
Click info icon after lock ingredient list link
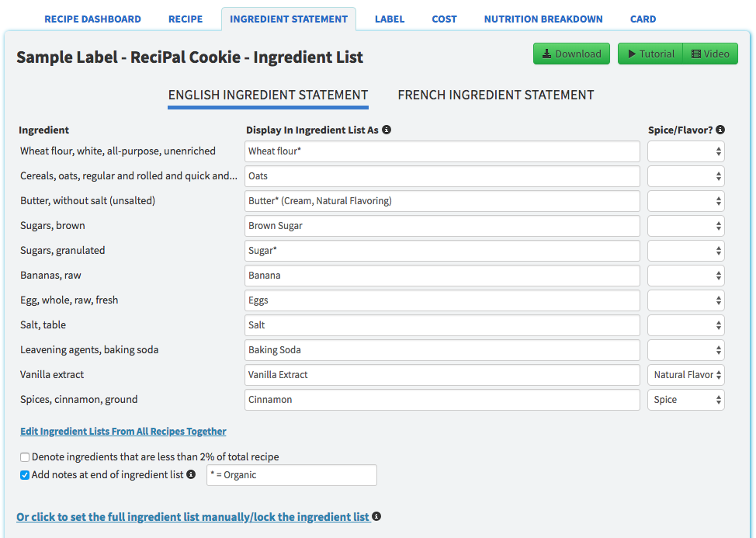point(376,516)
